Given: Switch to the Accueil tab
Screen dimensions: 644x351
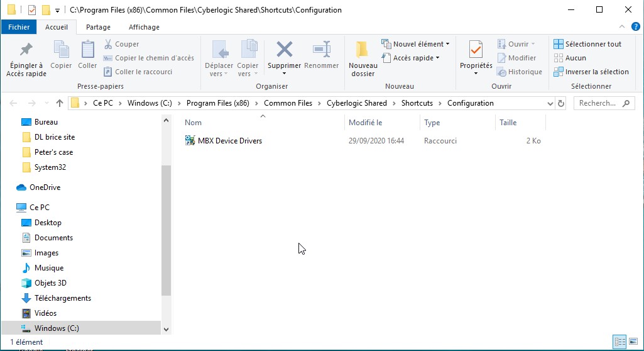Looking at the screenshot, I should [57, 27].
